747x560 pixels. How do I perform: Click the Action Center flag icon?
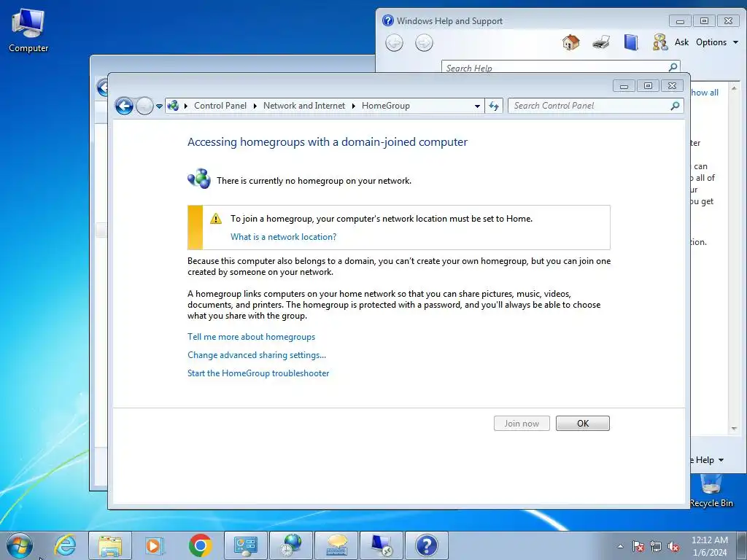point(638,546)
